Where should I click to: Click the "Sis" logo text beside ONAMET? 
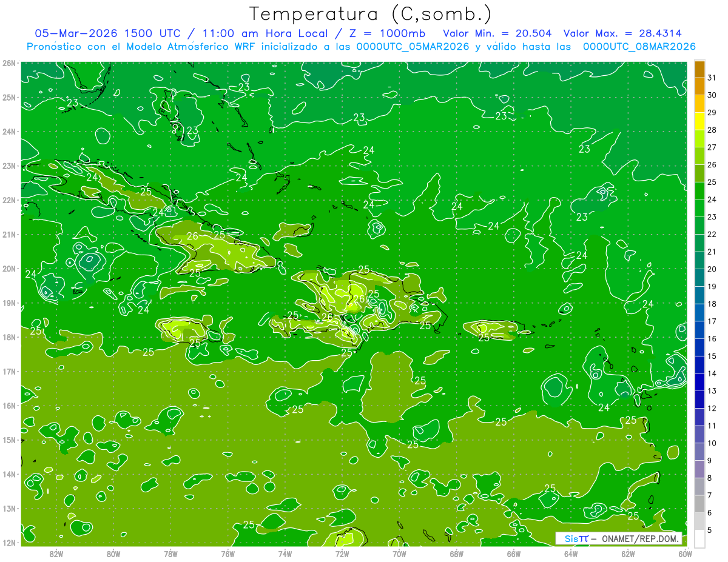(570, 538)
